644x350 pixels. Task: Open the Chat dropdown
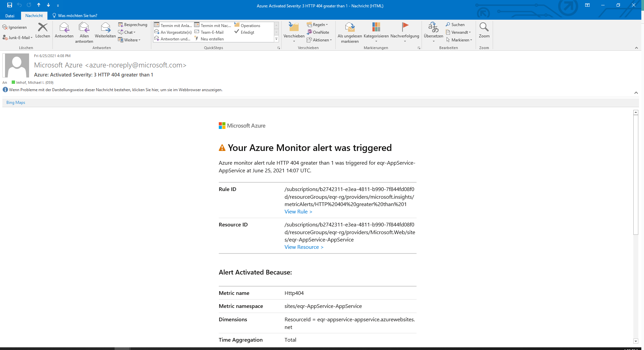pyautogui.click(x=127, y=32)
